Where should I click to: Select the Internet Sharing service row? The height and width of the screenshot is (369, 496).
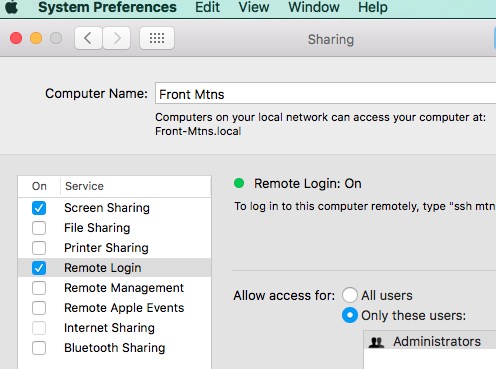coord(114,328)
